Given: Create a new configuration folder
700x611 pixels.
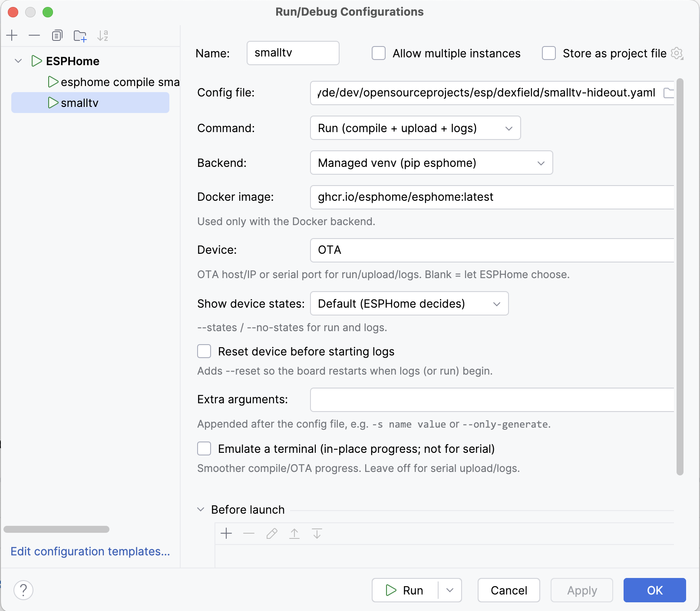Looking at the screenshot, I should (80, 36).
